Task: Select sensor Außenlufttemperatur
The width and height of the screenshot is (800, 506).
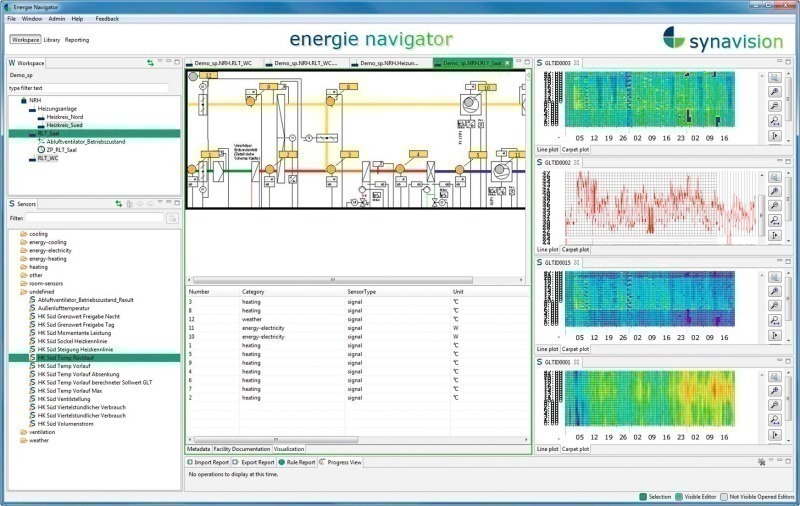Action: coord(63,308)
